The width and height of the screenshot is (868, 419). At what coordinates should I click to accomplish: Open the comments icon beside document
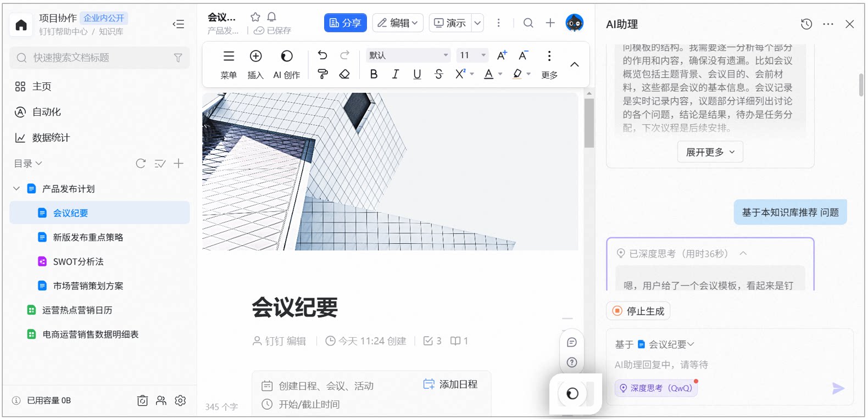pyautogui.click(x=572, y=343)
